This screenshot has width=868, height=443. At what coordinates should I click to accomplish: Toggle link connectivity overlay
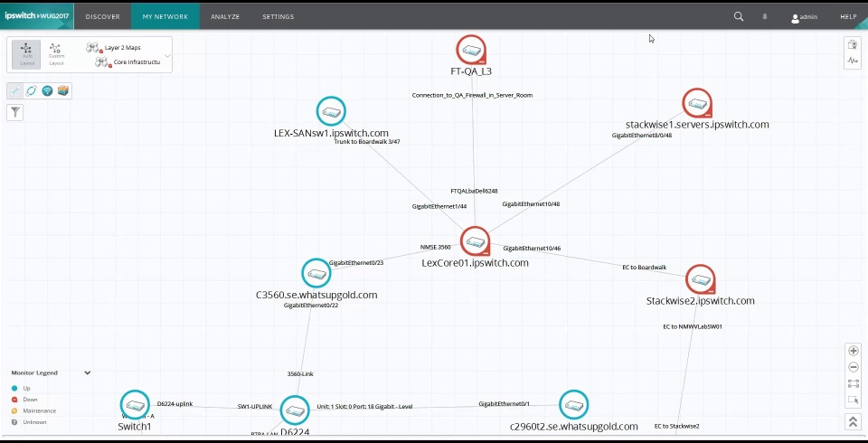point(15,90)
